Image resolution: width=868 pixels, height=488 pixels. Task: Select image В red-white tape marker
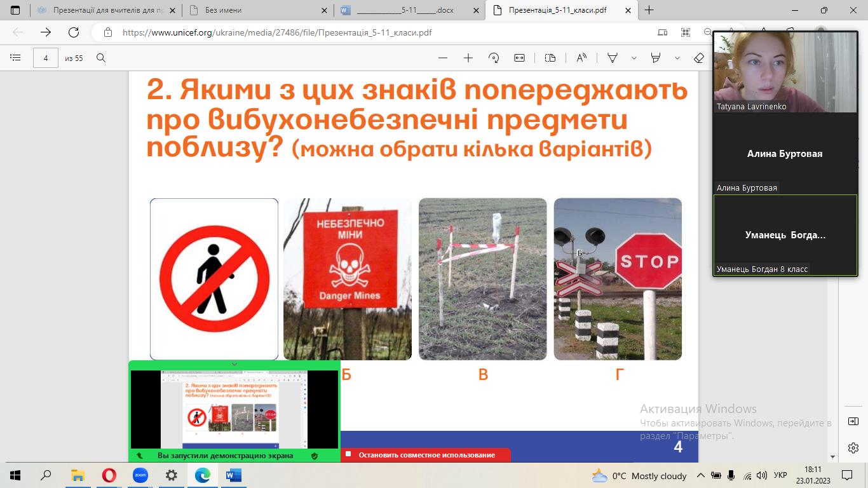click(483, 279)
